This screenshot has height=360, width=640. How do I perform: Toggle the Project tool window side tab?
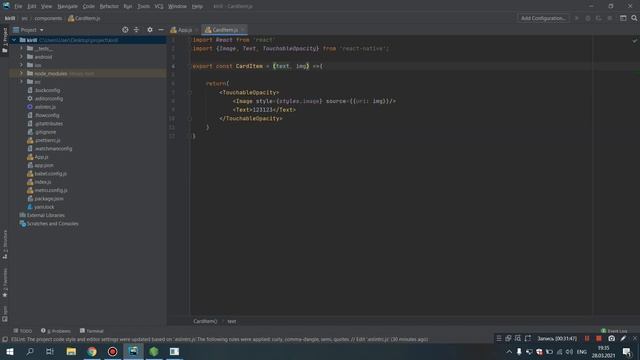[4, 40]
